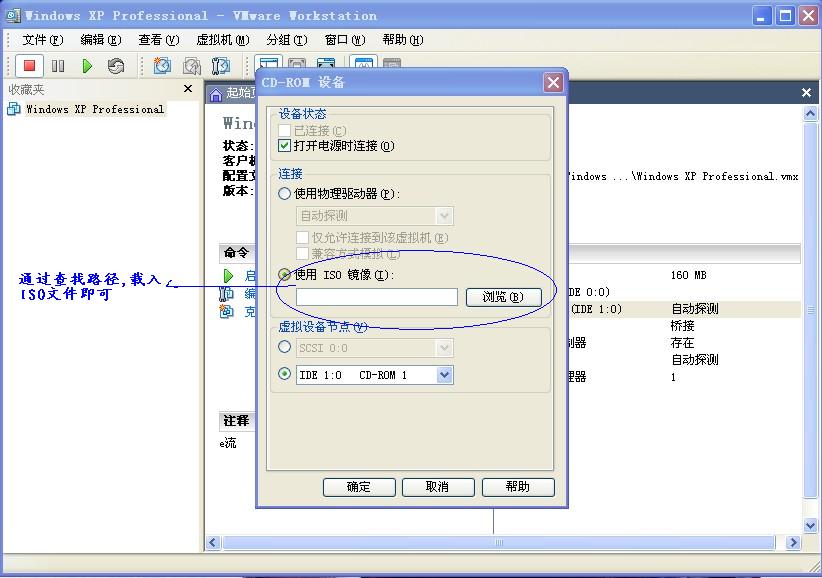Select the 使用物理驱动器 radio button
The height and width of the screenshot is (578, 822).
[x=285, y=194]
